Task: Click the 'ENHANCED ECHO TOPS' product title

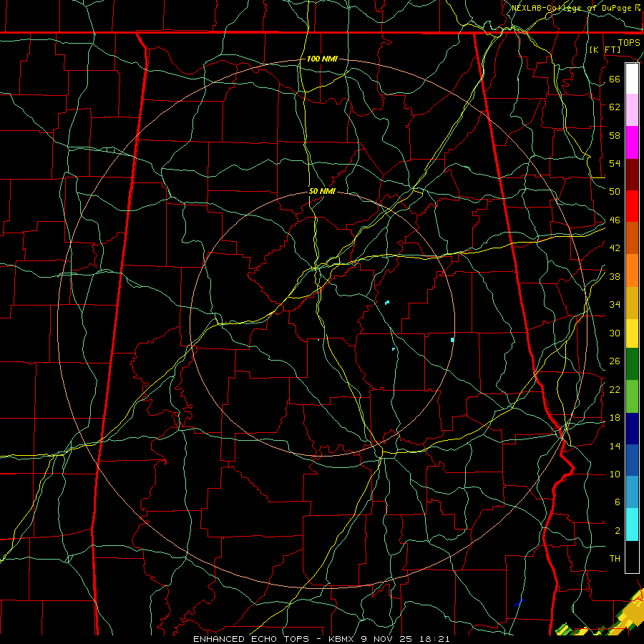Action: (x=250, y=639)
